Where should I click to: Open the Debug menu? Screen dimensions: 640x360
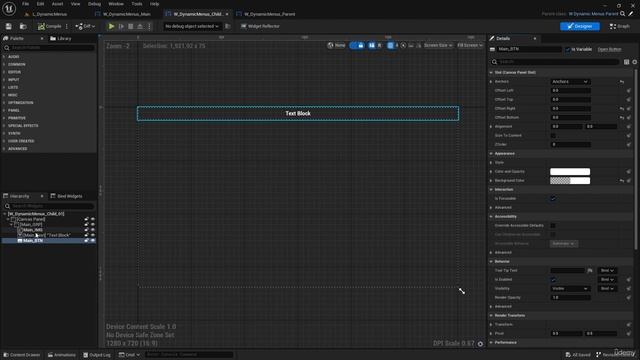[94, 4]
